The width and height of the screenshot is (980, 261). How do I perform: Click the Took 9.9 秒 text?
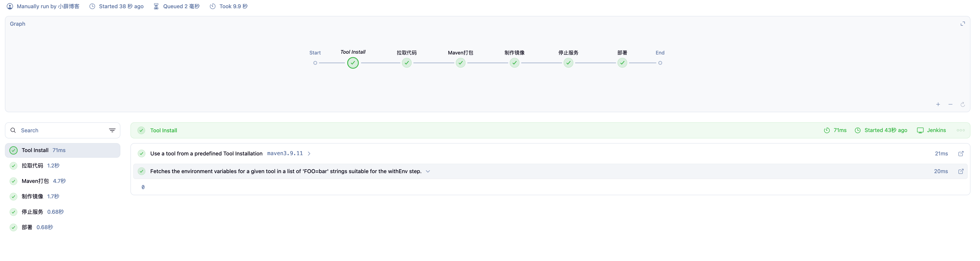234,6
